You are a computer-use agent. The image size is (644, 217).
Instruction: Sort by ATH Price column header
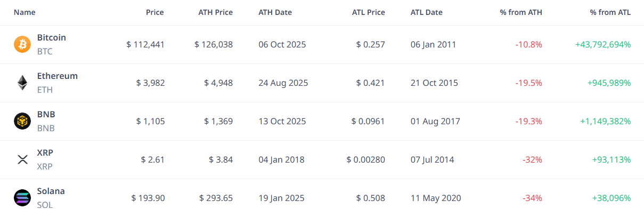(215, 12)
